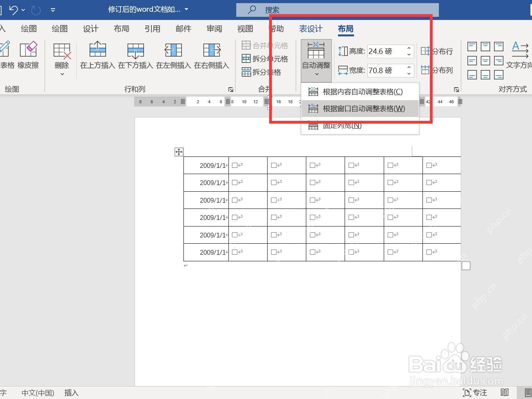
Task: Switch to read mode view in status bar
Action: (505, 392)
